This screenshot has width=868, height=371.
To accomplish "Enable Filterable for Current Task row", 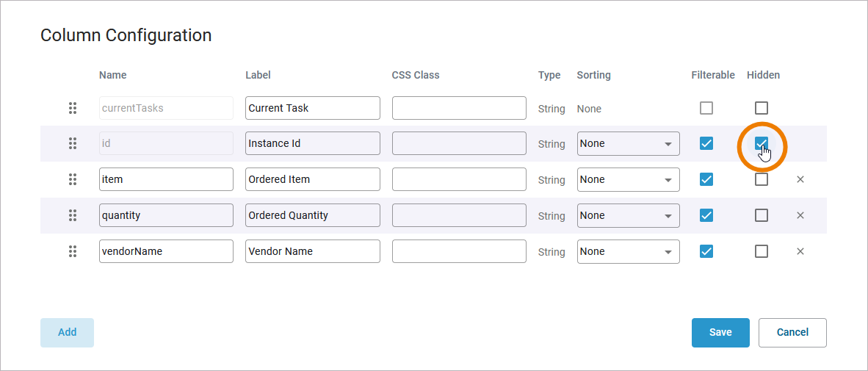I will point(706,108).
